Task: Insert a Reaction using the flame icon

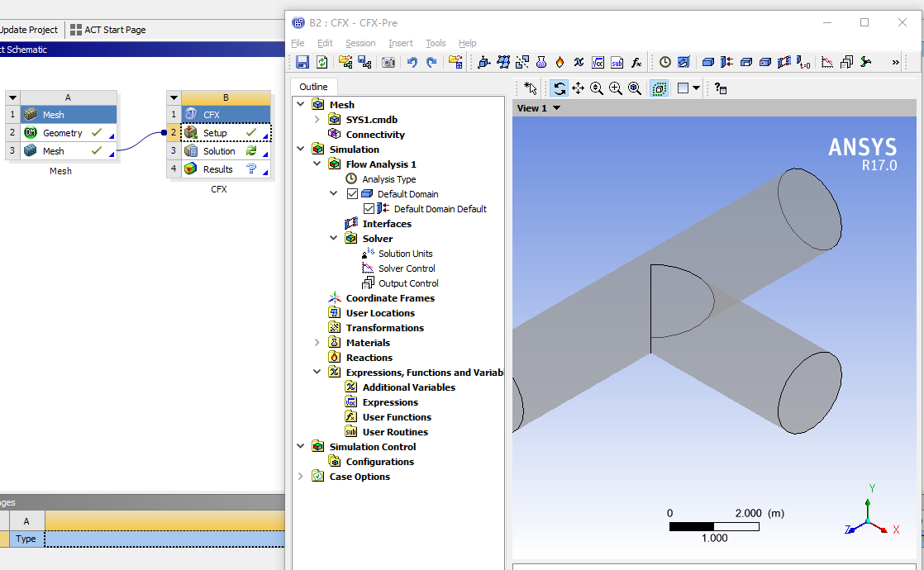Action: (560, 62)
